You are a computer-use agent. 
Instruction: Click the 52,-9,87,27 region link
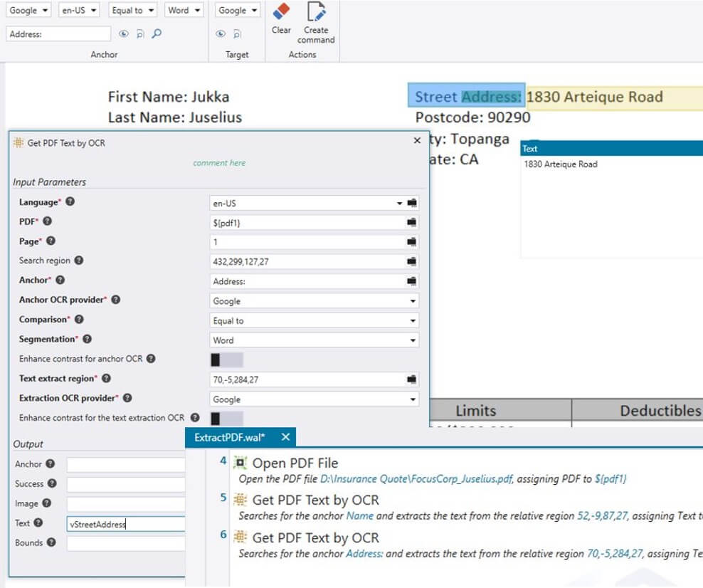[x=602, y=516]
